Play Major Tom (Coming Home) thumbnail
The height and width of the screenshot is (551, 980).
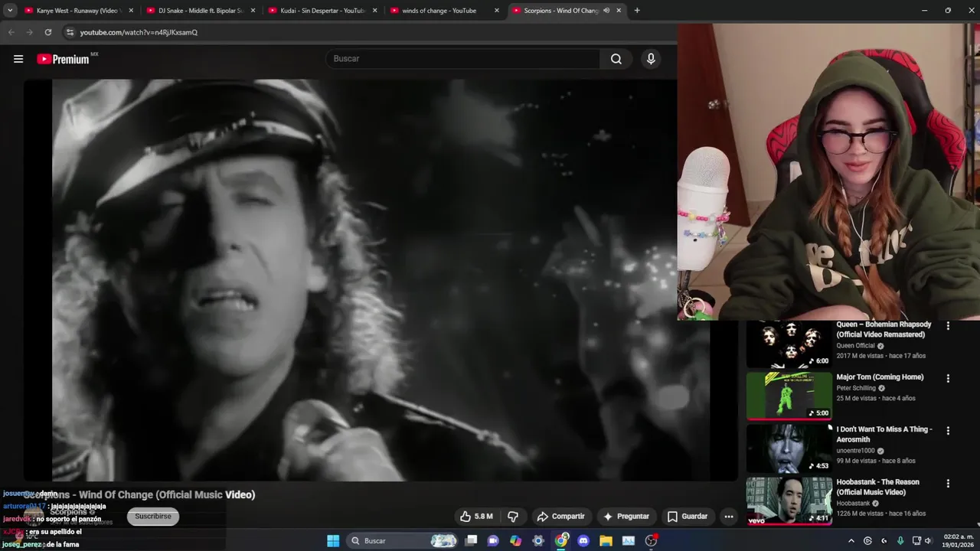[789, 396]
